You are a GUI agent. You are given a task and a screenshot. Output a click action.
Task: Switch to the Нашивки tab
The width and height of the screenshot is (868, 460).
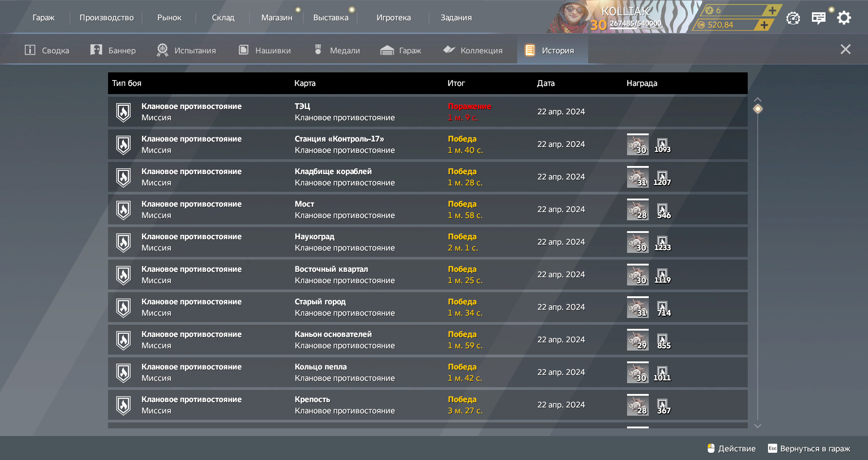(264, 50)
